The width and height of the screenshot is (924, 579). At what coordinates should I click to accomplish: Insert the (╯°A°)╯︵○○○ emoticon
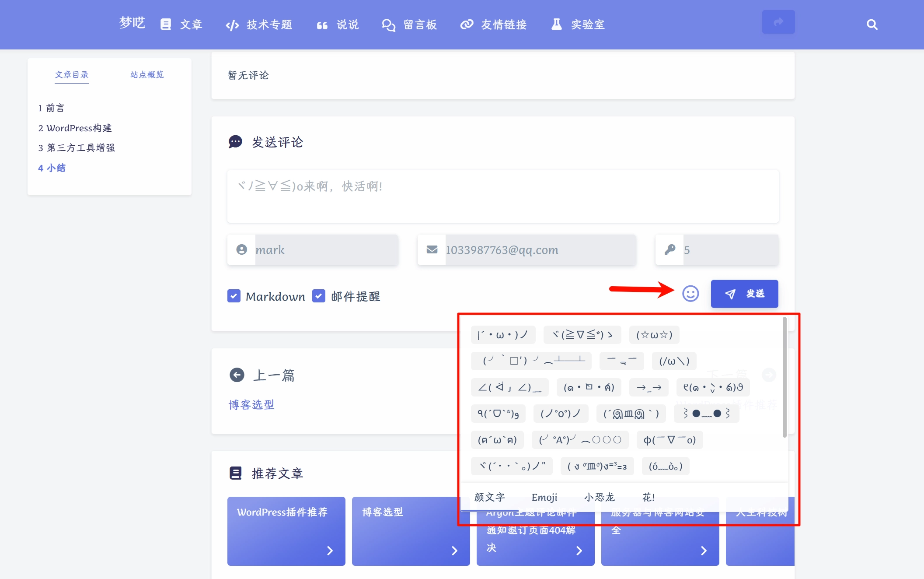tap(580, 440)
